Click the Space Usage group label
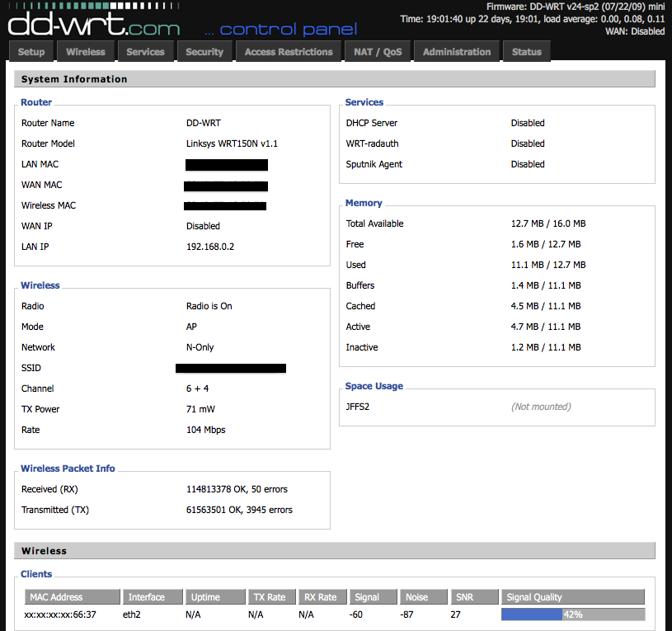672x631 pixels. pos(374,386)
